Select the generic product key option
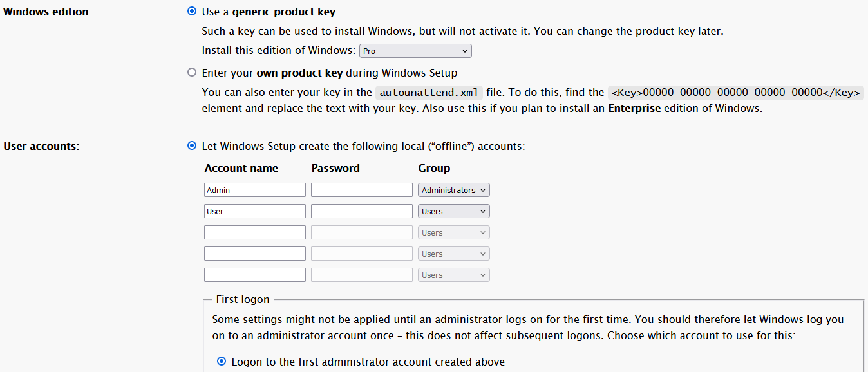Image resolution: width=868 pixels, height=372 pixels. 192,12
